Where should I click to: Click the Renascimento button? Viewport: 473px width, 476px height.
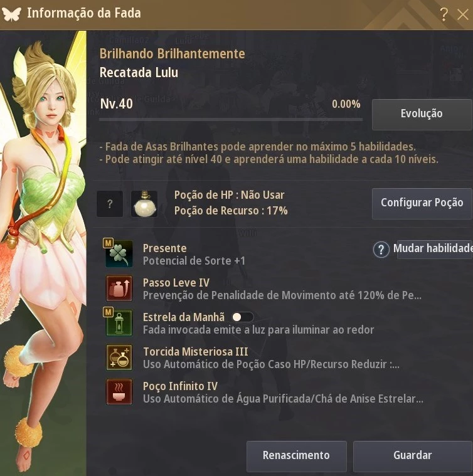click(296, 456)
